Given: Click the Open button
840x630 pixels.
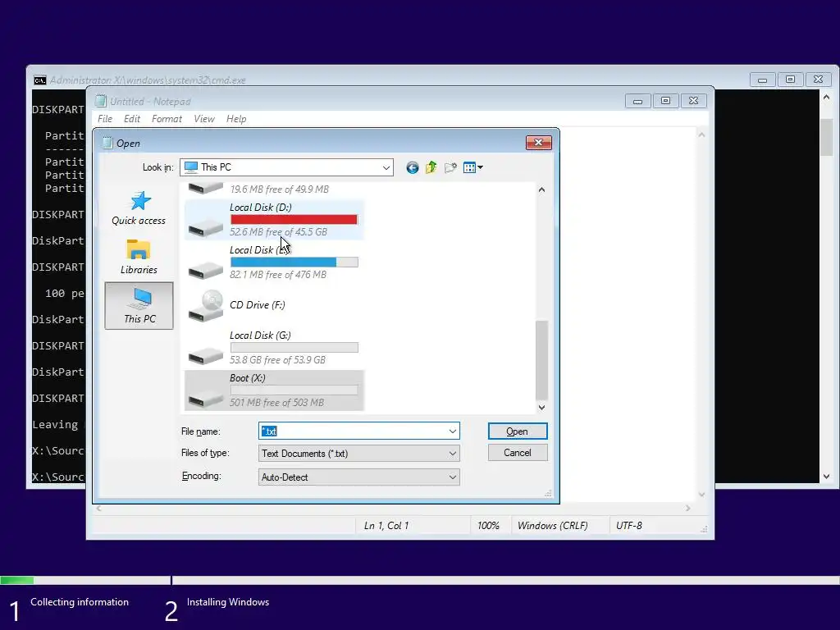Looking at the screenshot, I should [518, 431].
